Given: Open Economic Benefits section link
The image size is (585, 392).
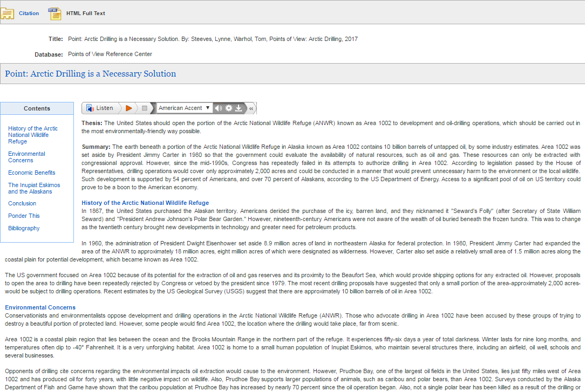Looking at the screenshot, I should point(32,173).
